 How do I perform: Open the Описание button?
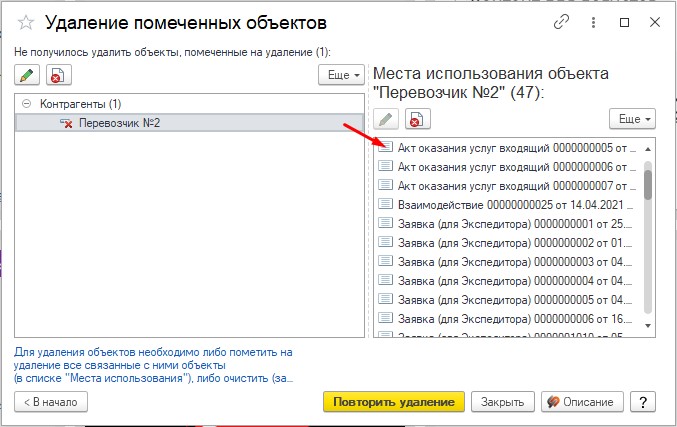582,402
